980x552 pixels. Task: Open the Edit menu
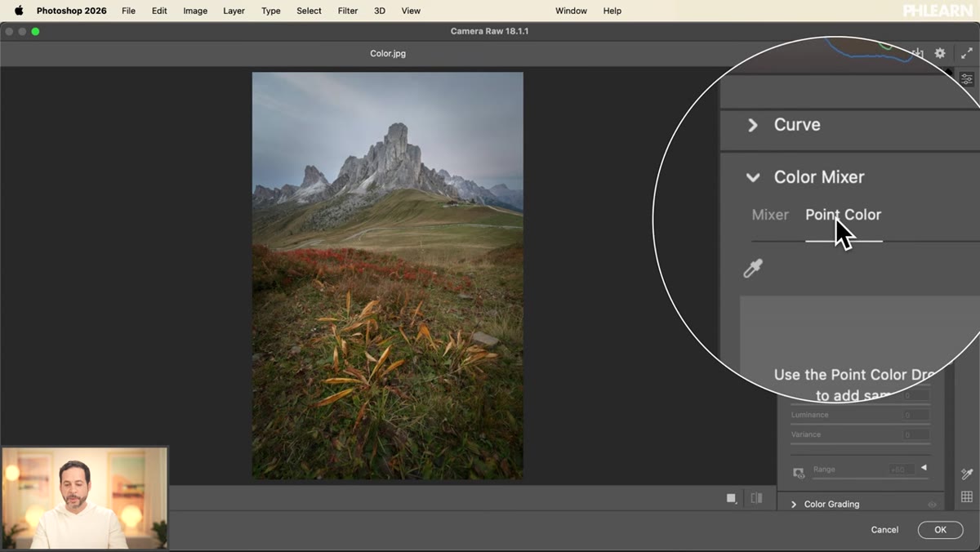click(159, 11)
